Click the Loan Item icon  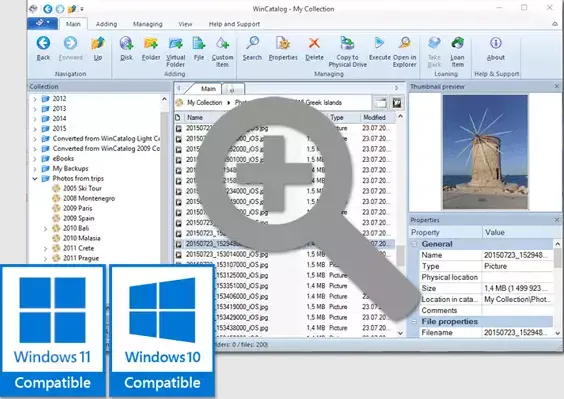(x=458, y=44)
